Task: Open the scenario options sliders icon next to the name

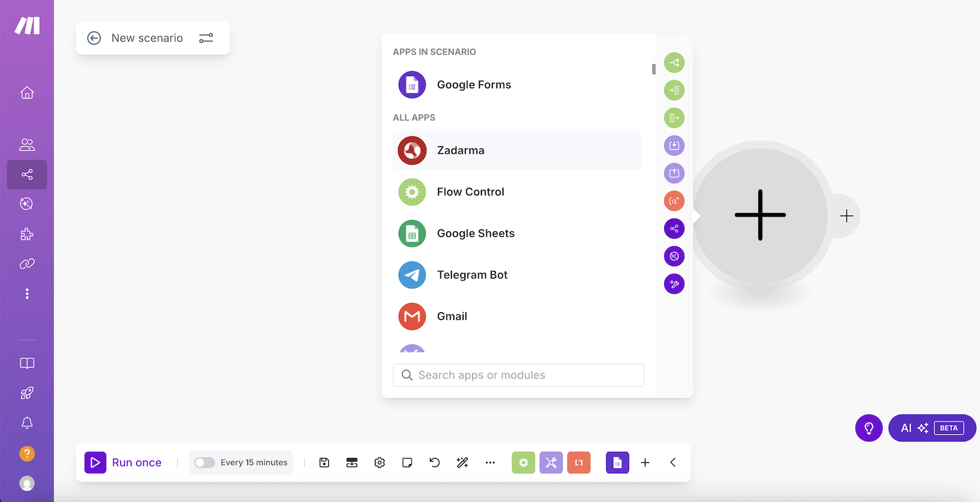Action: point(206,38)
